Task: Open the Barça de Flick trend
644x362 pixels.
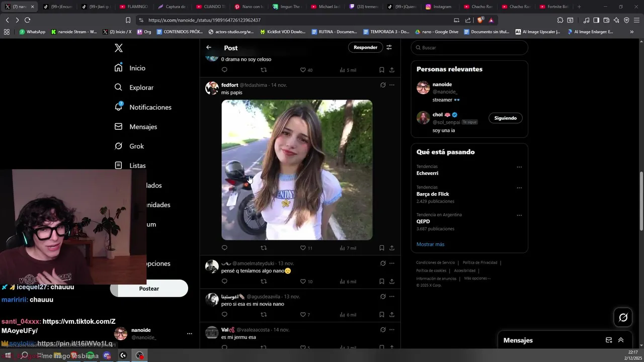Action: [433, 194]
